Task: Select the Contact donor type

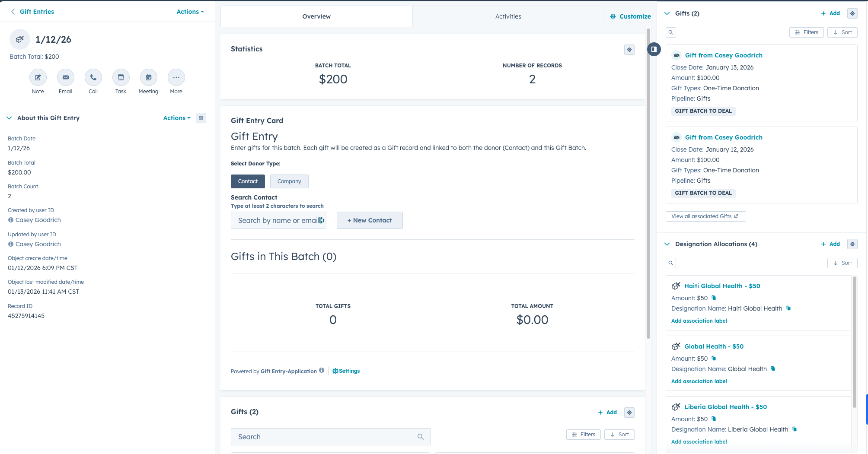Action: pos(248,181)
